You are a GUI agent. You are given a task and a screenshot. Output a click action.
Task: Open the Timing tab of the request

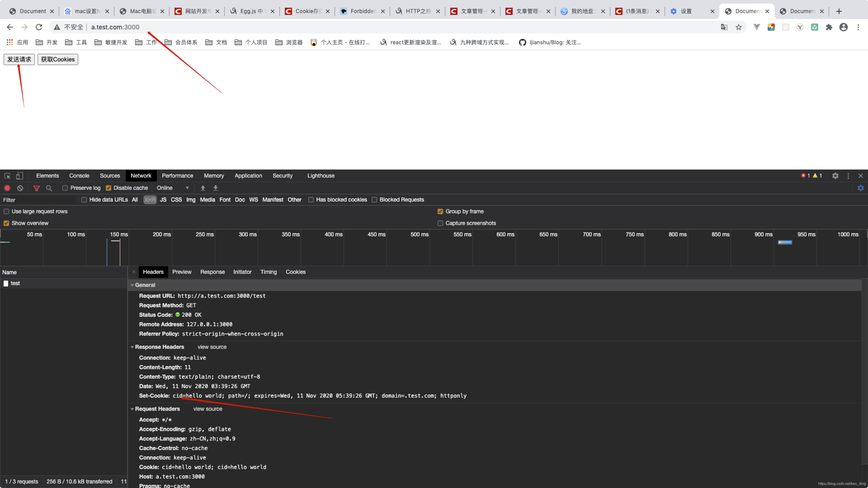(268, 272)
